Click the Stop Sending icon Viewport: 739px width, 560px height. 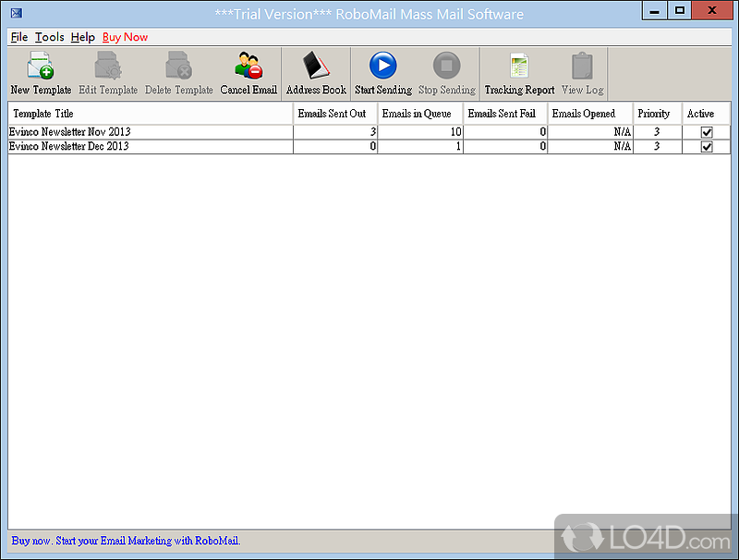pyautogui.click(x=446, y=67)
